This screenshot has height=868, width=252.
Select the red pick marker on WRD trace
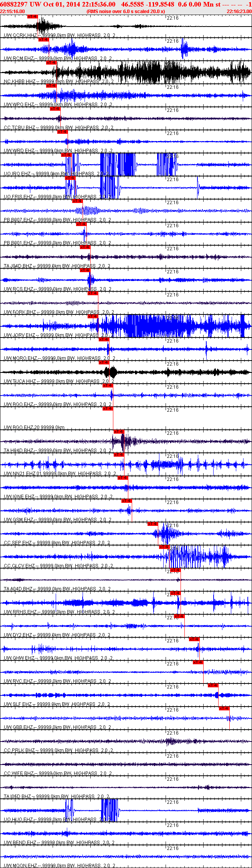[63, 132]
